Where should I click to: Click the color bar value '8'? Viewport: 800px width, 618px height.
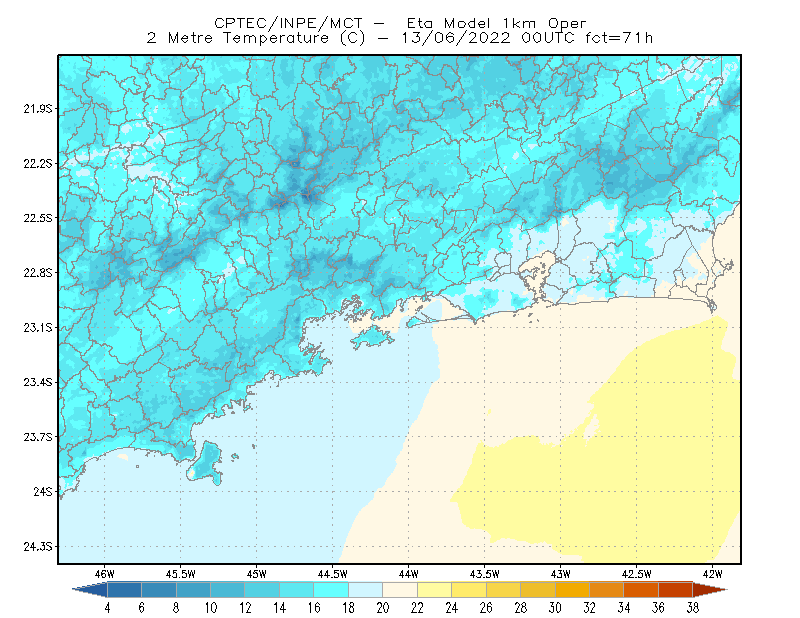[176, 608]
